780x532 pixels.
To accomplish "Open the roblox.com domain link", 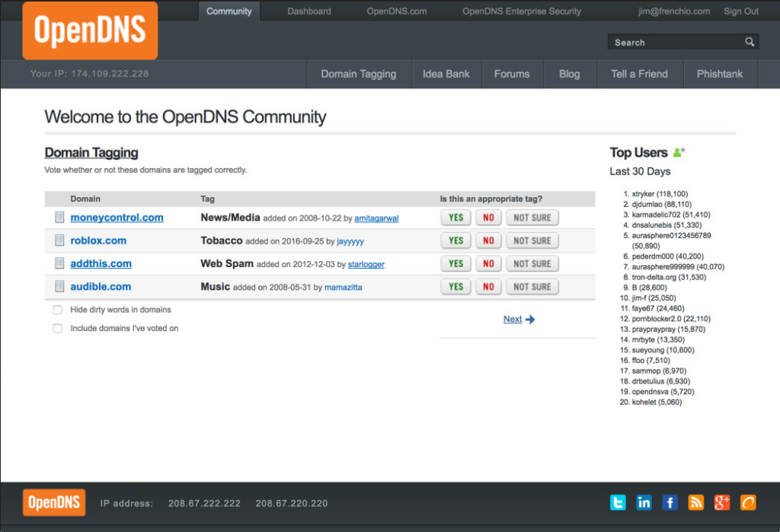I will 98,241.
